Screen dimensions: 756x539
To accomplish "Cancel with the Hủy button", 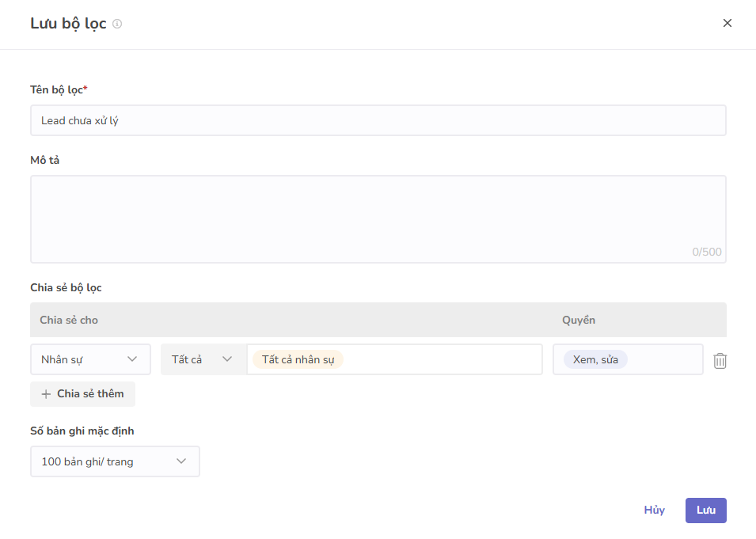I will click(x=654, y=511).
